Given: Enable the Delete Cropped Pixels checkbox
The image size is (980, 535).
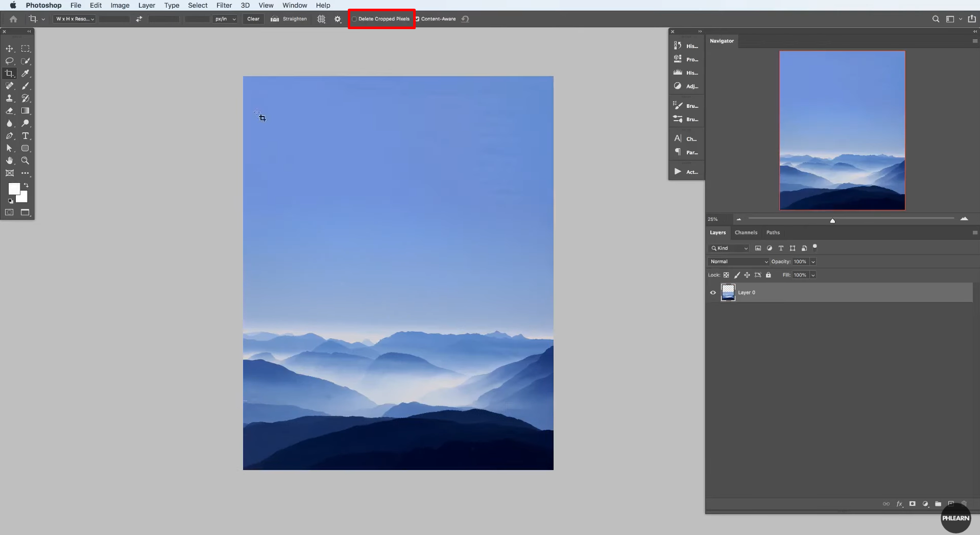Looking at the screenshot, I should click(354, 19).
